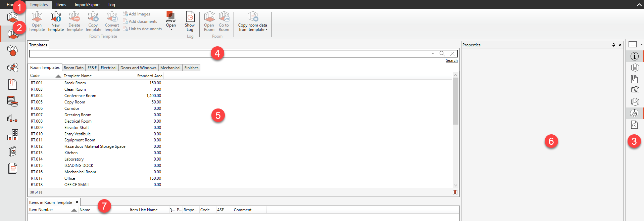
Task: Click the building icon in left sidebar
Action: tap(13, 135)
